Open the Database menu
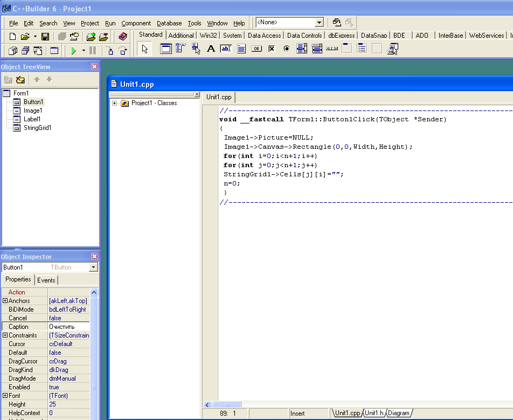The height and width of the screenshot is (420, 513). (169, 23)
